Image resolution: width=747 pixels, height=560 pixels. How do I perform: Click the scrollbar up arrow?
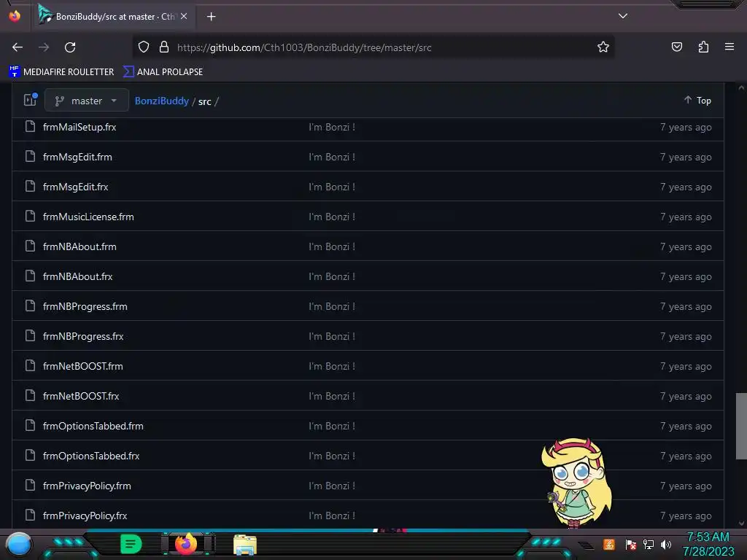click(x=741, y=87)
